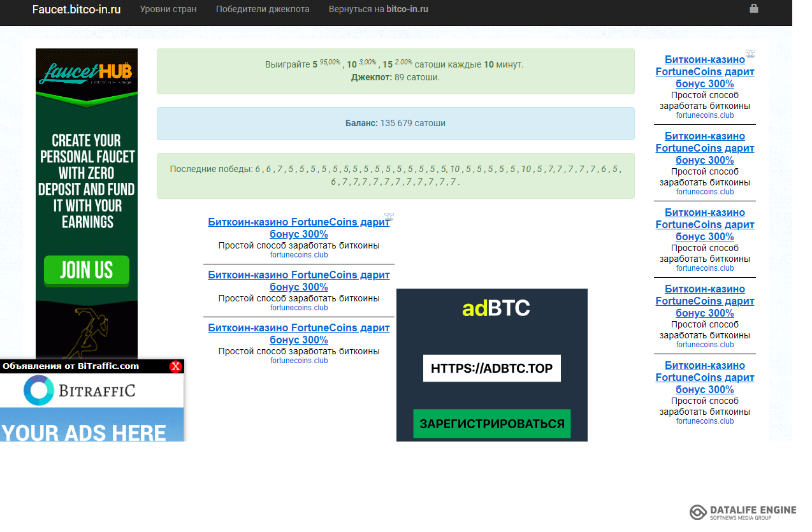812x532 pixels.
Task: Open first center FortuneCoins casino ad headline
Action: (x=298, y=228)
